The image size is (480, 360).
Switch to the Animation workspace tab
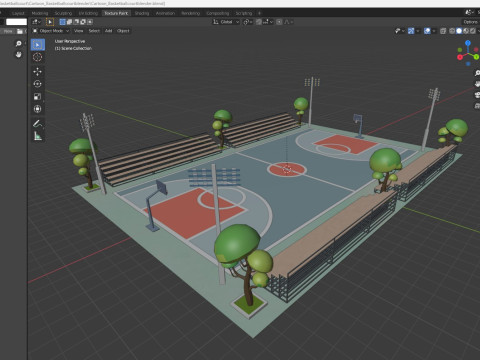click(x=165, y=13)
